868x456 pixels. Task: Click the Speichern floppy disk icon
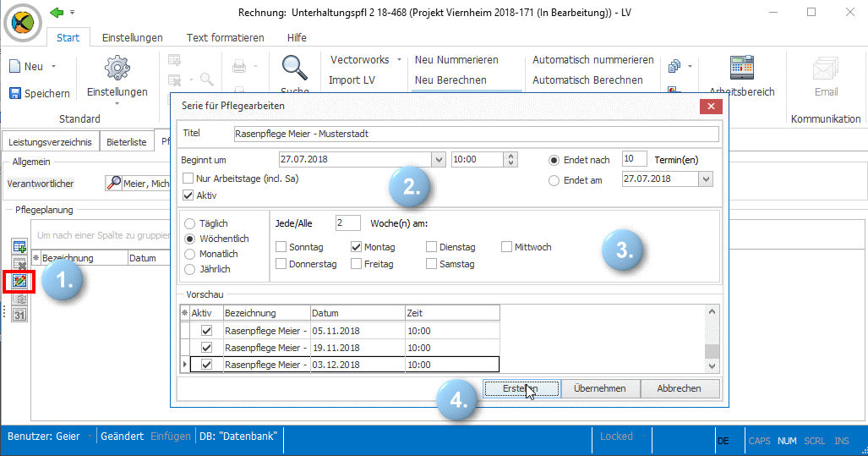[15, 93]
